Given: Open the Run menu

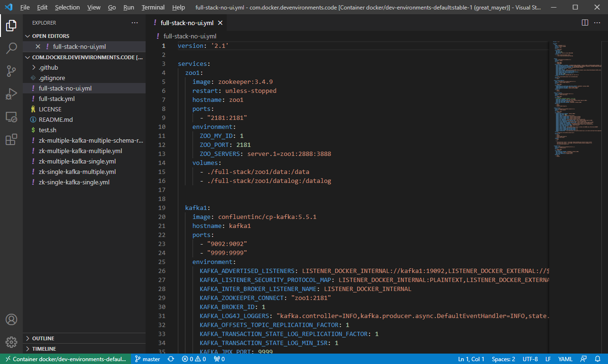Looking at the screenshot, I should pyautogui.click(x=129, y=7).
